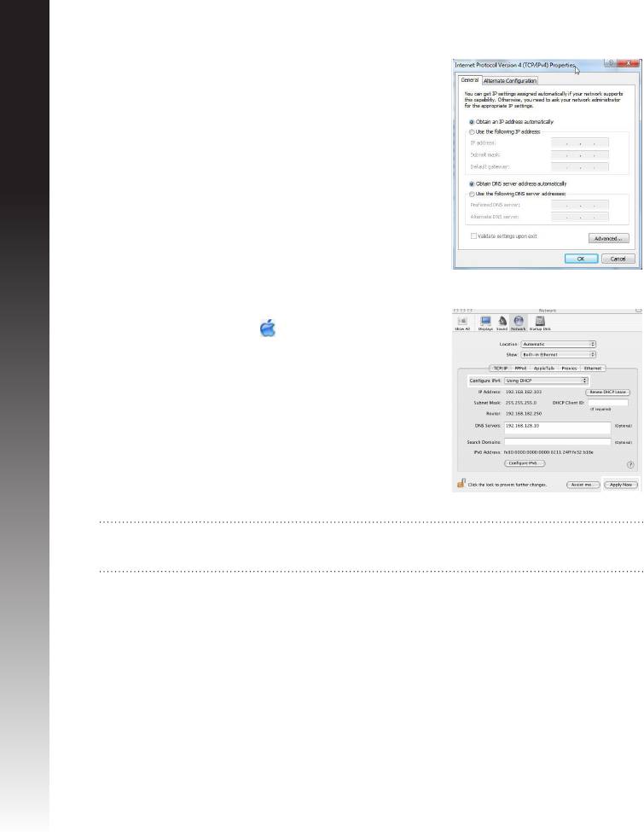Click the lock icon to prevent changes

[461, 482]
